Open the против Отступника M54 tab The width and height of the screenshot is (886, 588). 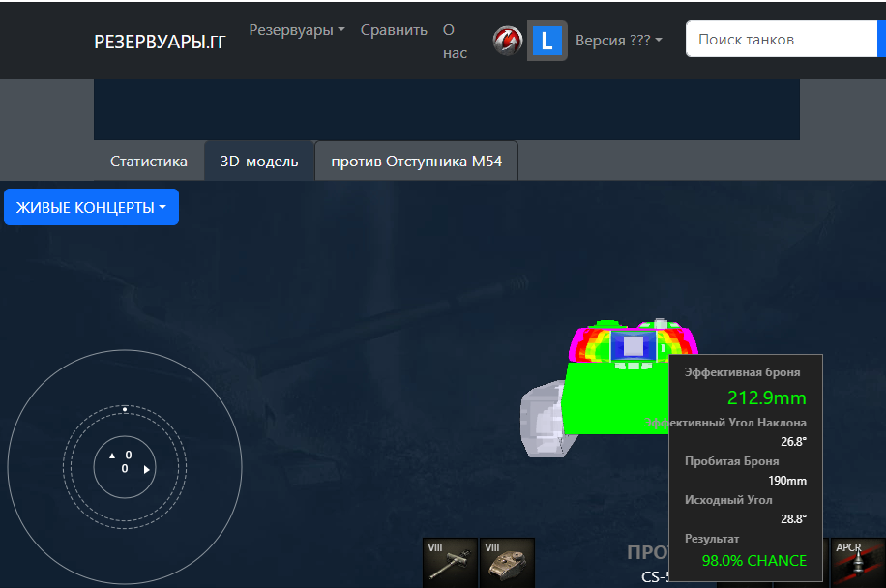pyautogui.click(x=416, y=162)
